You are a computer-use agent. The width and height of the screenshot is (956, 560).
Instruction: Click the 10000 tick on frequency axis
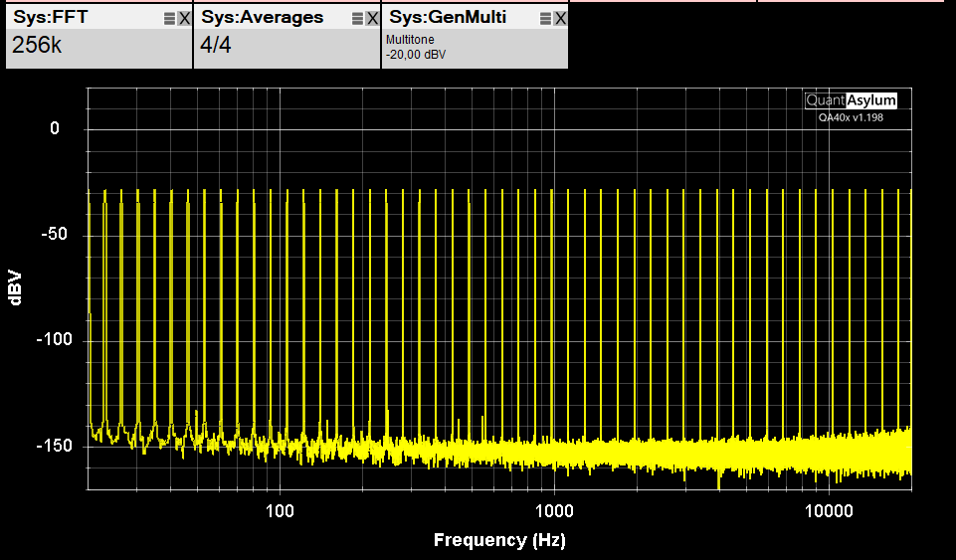click(830, 510)
